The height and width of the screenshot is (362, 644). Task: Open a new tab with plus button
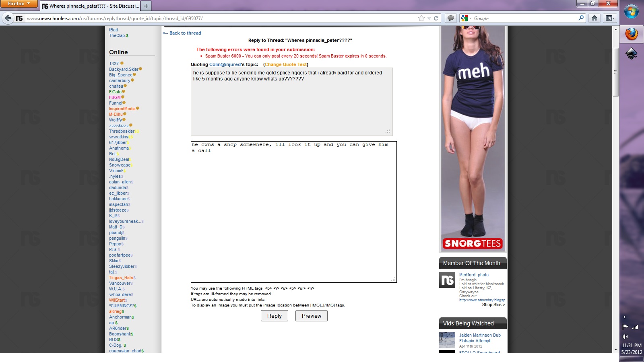click(x=146, y=6)
